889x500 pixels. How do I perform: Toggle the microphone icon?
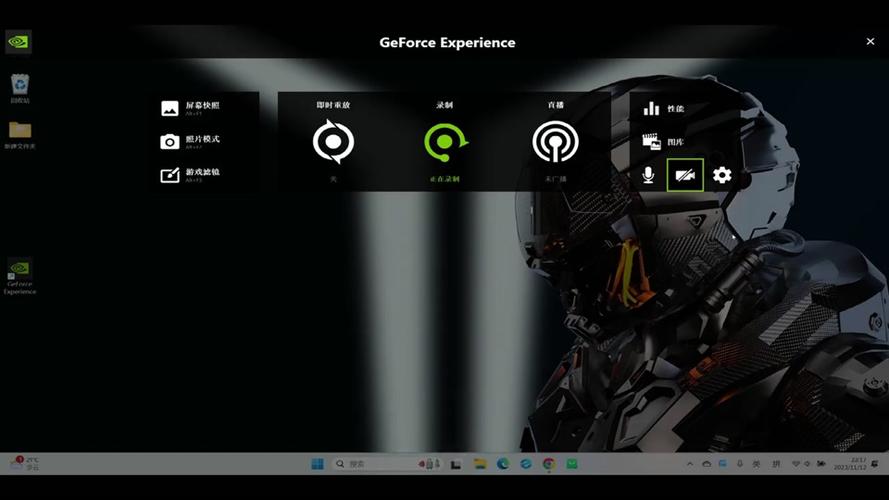648,175
